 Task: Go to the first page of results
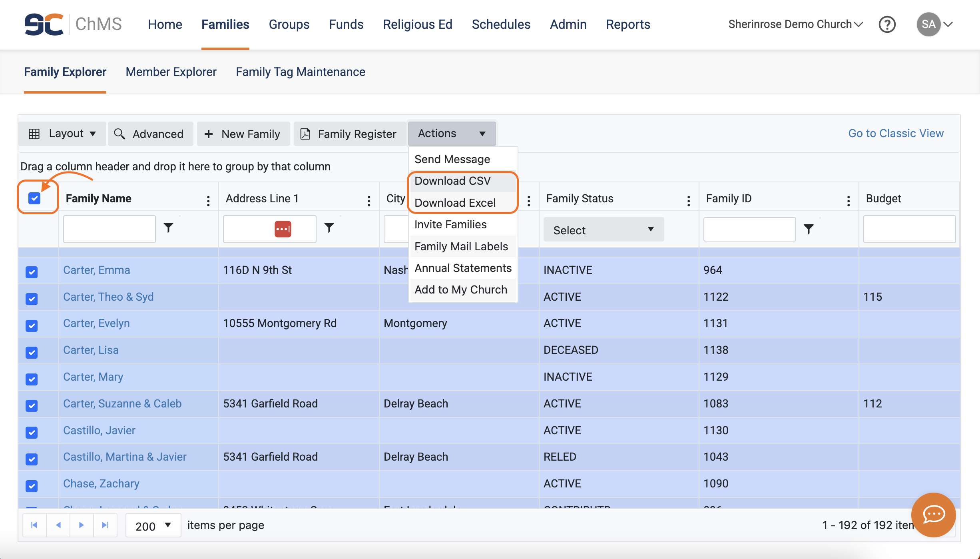point(34,525)
